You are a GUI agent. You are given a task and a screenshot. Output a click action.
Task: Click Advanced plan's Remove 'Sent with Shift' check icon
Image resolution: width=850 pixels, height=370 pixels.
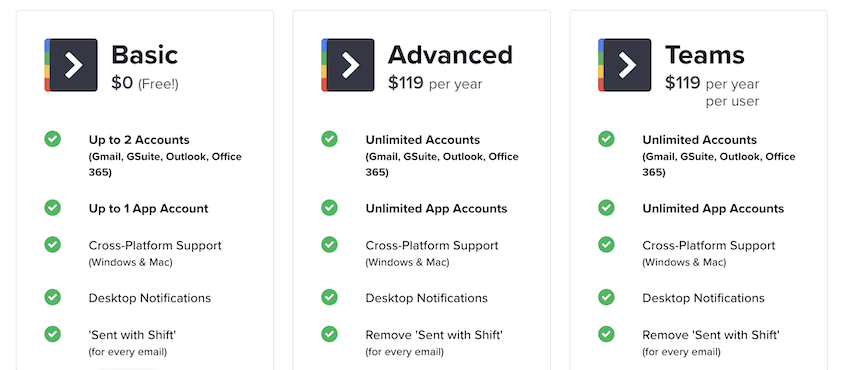pos(330,334)
